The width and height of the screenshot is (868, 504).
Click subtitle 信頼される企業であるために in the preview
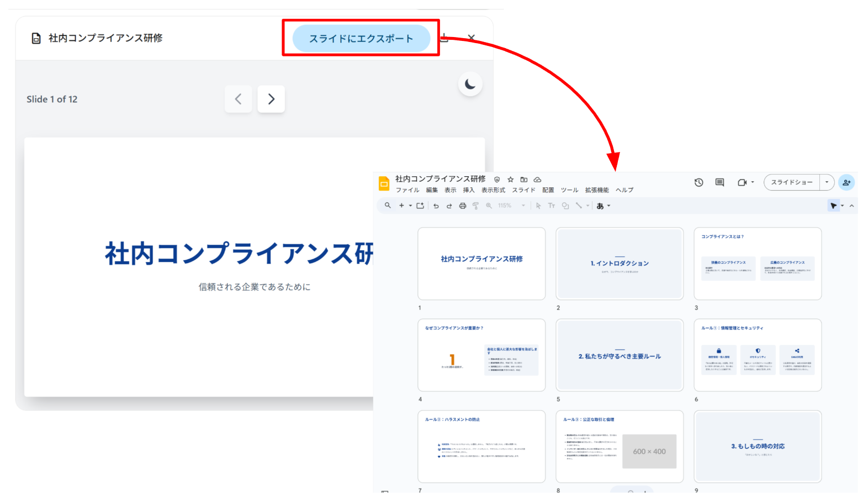pos(255,287)
